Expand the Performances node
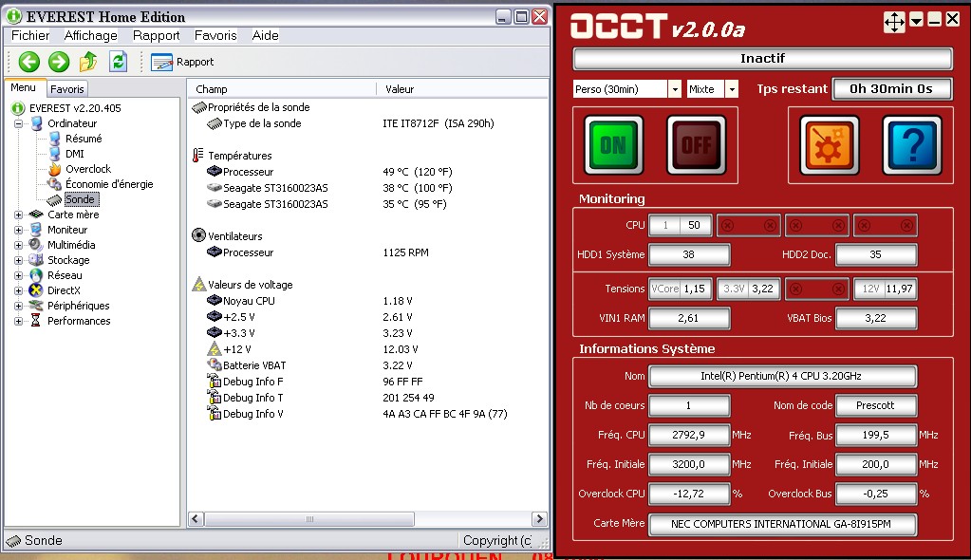The width and height of the screenshot is (971, 560). click(19, 321)
